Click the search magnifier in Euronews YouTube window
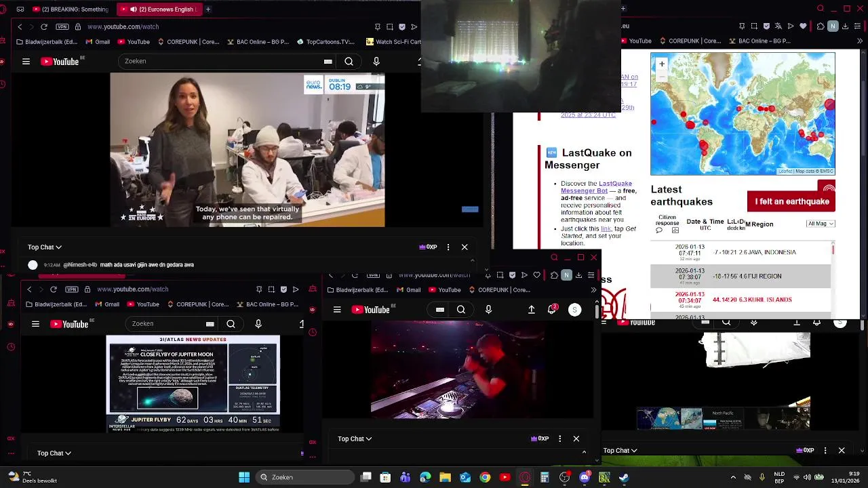The height and width of the screenshot is (488, 868). pyautogui.click(x=349, y=61)
